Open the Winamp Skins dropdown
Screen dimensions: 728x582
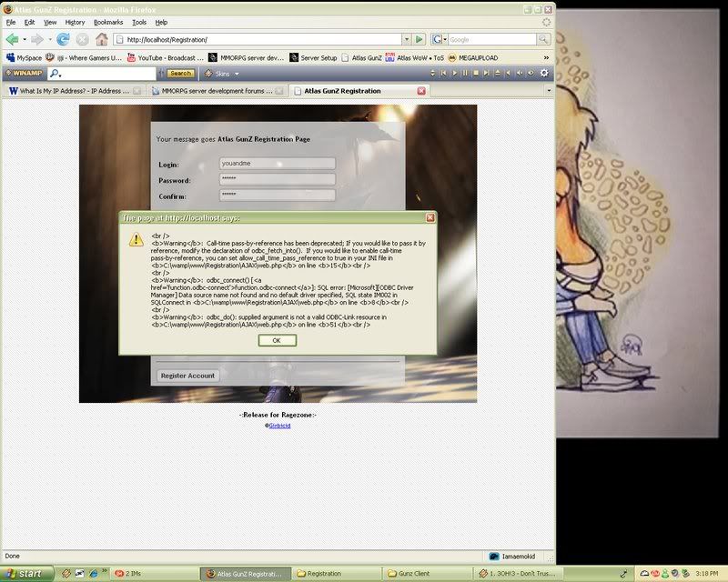pyautogui.click(x=222, y=74)
